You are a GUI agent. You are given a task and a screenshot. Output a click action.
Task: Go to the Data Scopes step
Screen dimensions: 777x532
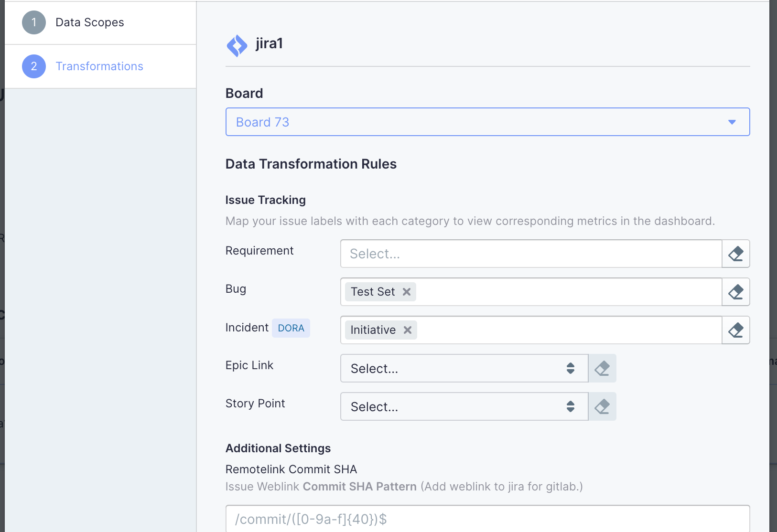100,22
